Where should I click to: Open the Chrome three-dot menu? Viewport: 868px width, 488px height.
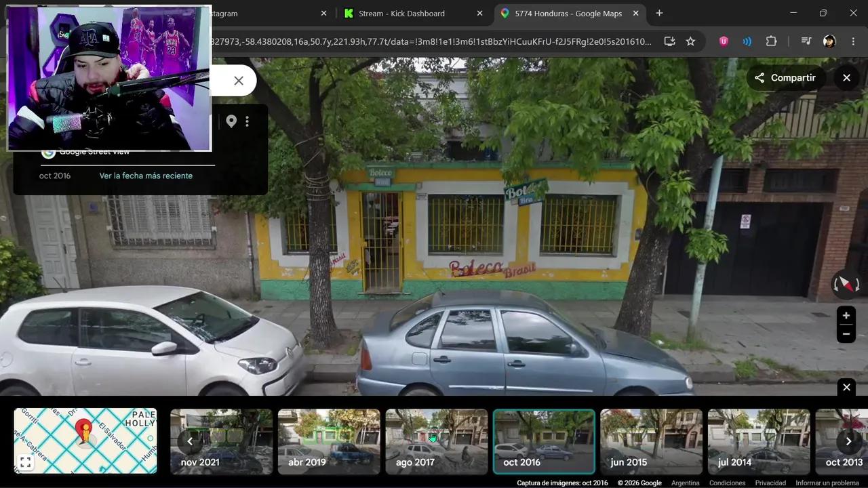tap(853, 41)
